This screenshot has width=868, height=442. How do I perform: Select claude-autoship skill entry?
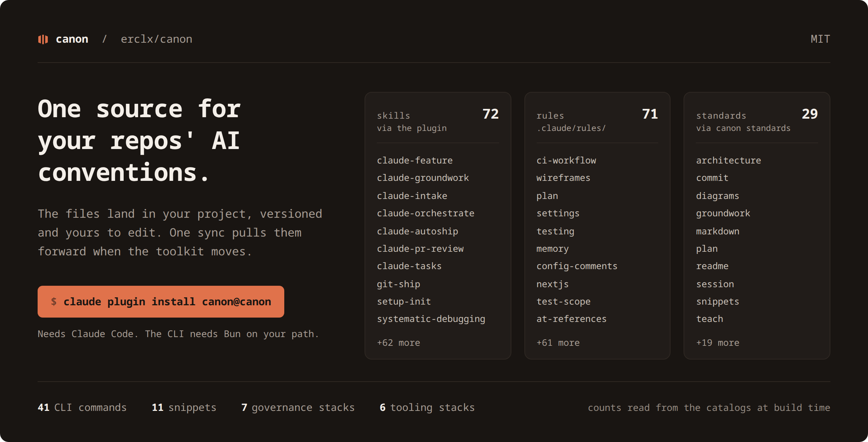(417, 231)
